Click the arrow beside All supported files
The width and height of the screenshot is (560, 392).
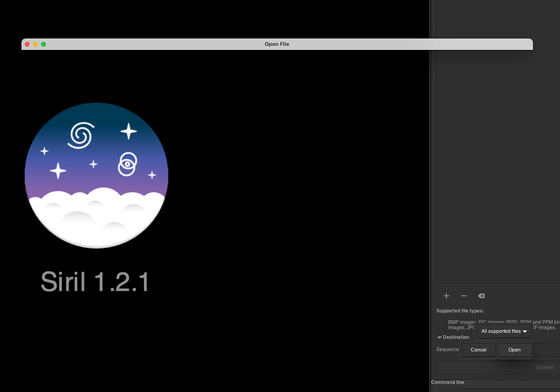click(524, 331)
